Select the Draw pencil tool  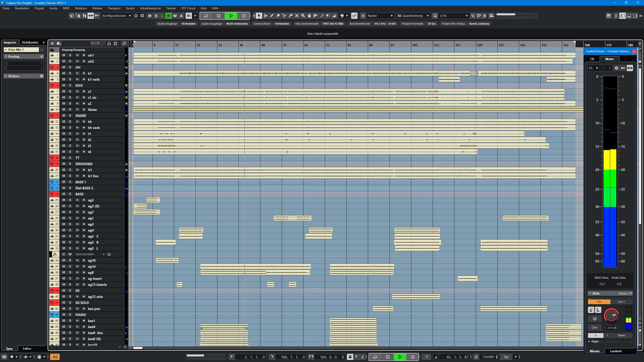click(x=271, y=16)
